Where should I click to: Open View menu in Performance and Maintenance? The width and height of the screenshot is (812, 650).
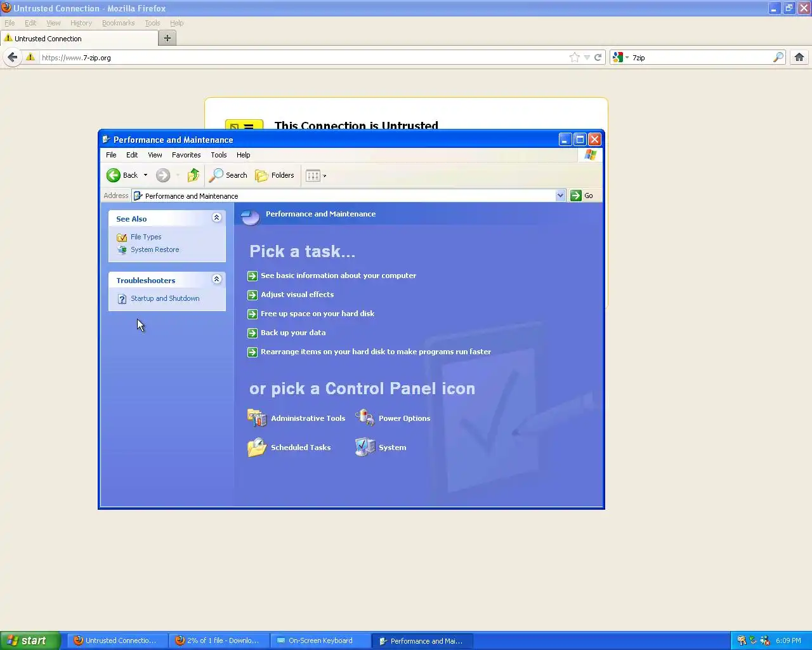[x=155, y=155]
